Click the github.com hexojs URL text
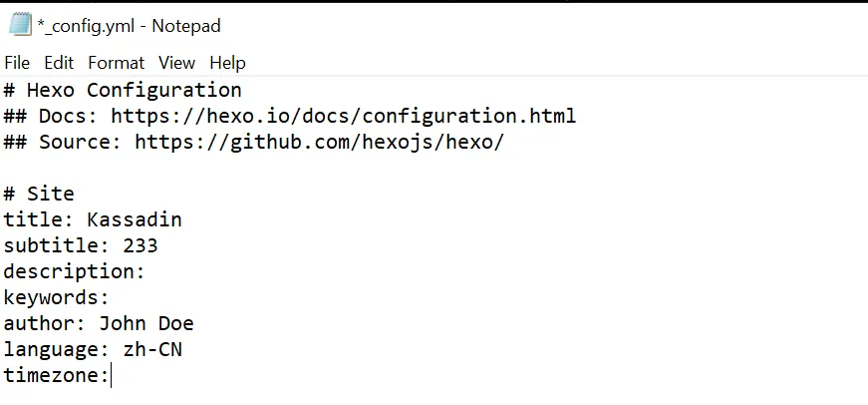 click(319, 143)
